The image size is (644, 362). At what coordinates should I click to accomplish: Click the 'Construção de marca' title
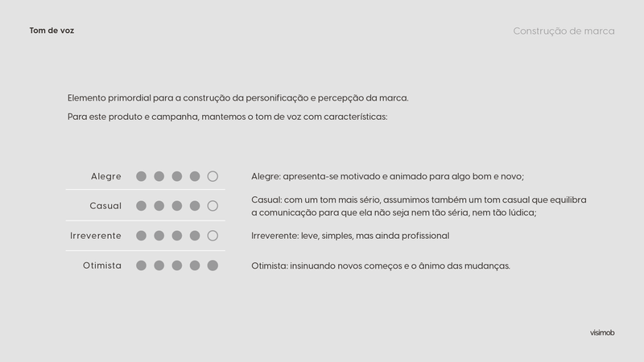coord(563,31)
